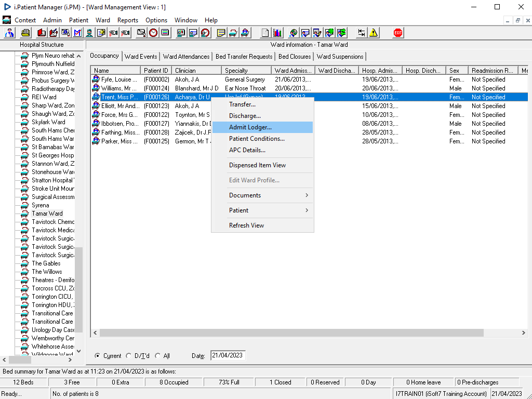
Task: Select The Gables in the hospital tree
Action: [x=46, y=263]
